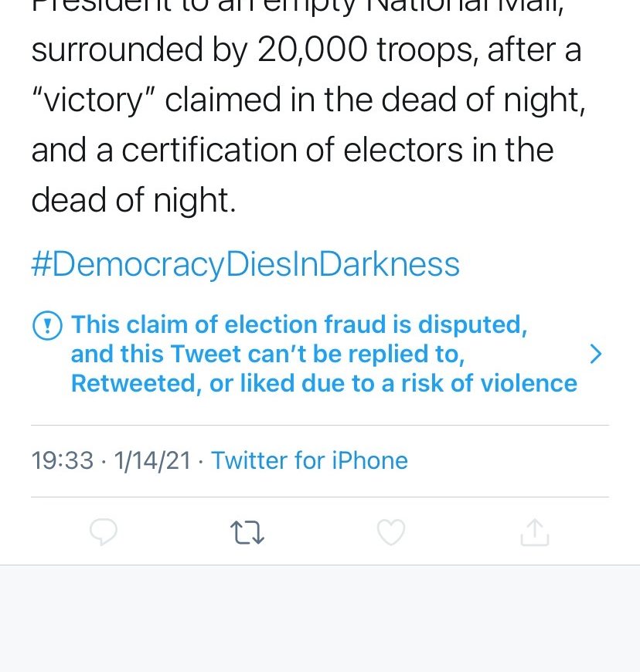The width and height of the screenshot is (640, 672).
Task: Tap the exclamation circle warning icon
Action: [47, 325]
